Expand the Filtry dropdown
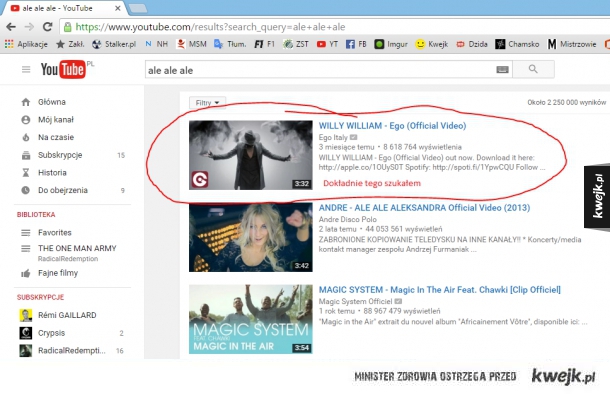The width and height of the screenshot is (610, 395). 207,103
